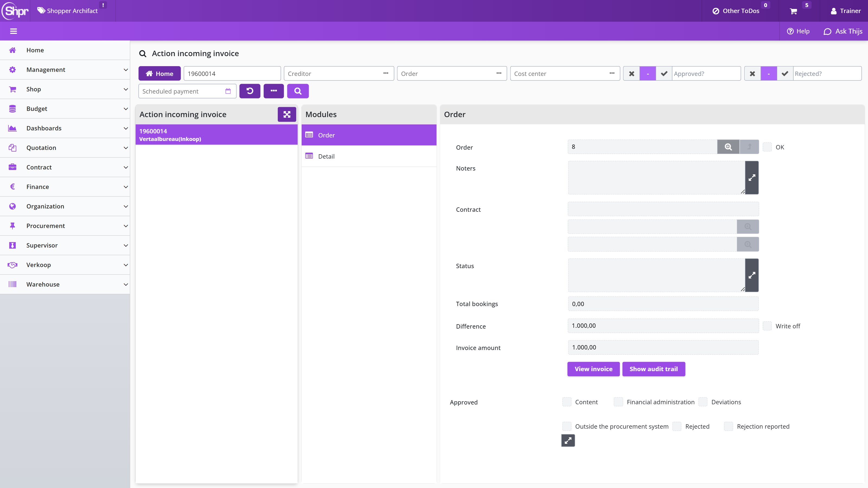The width and height of the screenshot is (868, 488).
Task: Click the invoice number field containing 19600014
Action: click(x=232, y=73)
